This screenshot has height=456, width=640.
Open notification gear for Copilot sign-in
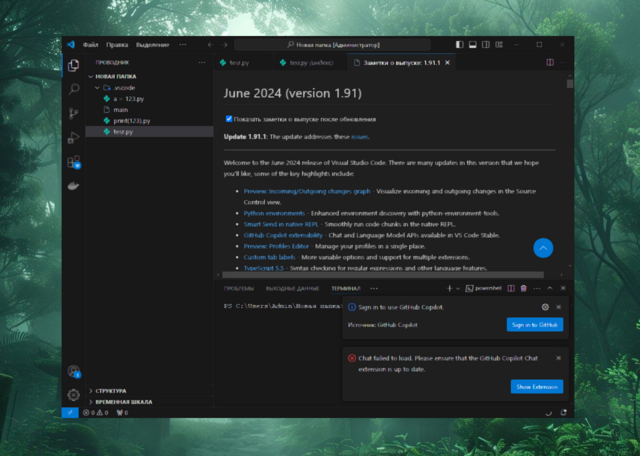[x=545, y=307]
